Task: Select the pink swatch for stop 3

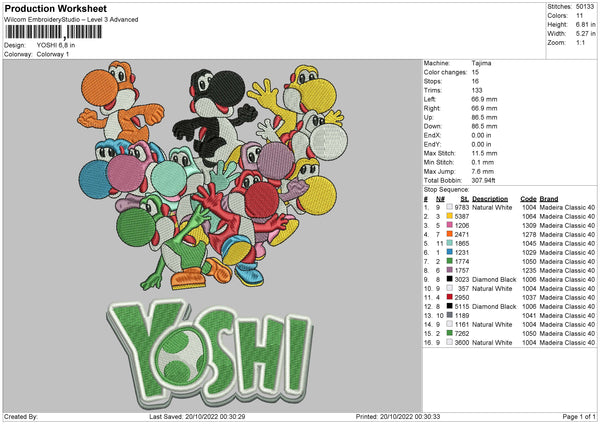Action: pyautogui.click(x=450, y=224)
